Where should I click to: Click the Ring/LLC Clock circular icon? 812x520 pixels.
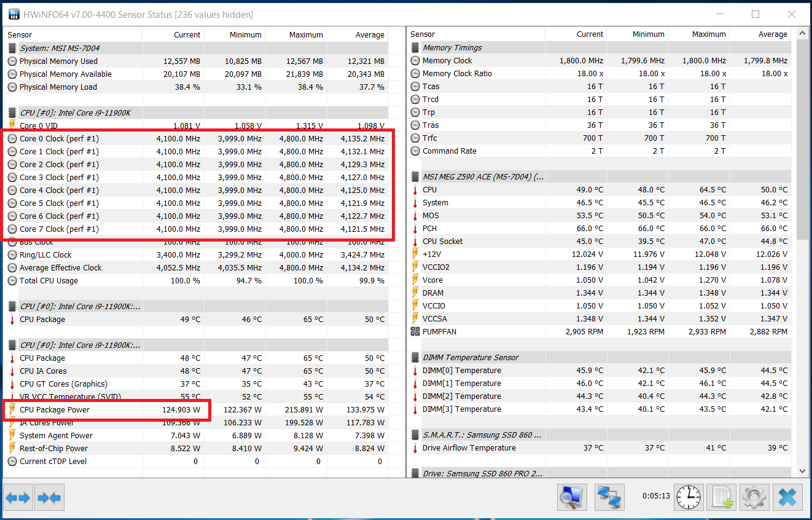(x=12, y=255)
